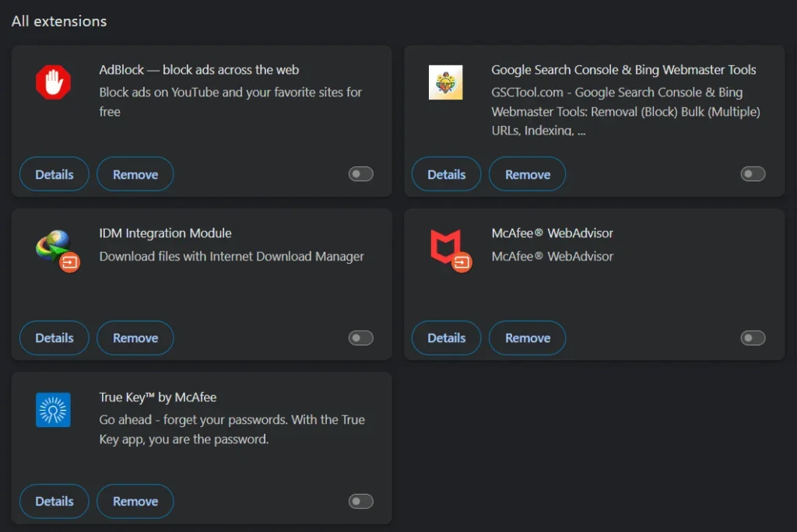This screenshot has height=532, width=797.
Task: Switch on McAfee WebAdvisor toggle
Action: click(753, 338)
